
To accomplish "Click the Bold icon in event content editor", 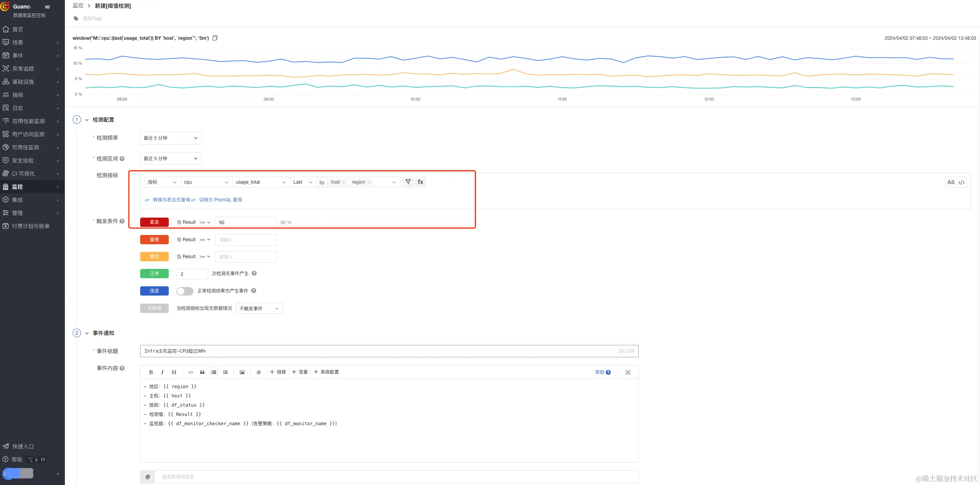I will (x=151, y=372).
